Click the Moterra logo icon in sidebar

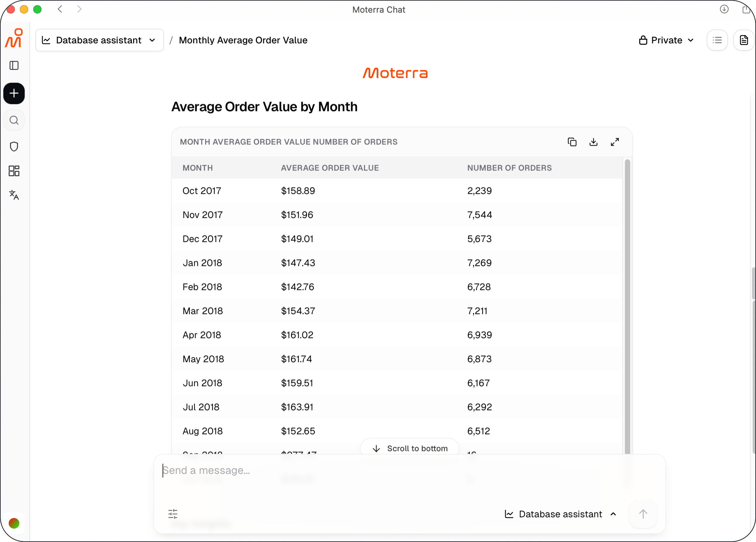tap(14, 38)
